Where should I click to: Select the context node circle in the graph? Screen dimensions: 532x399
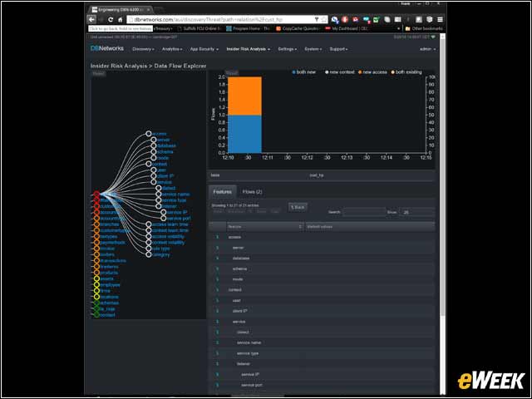point(148,164)
